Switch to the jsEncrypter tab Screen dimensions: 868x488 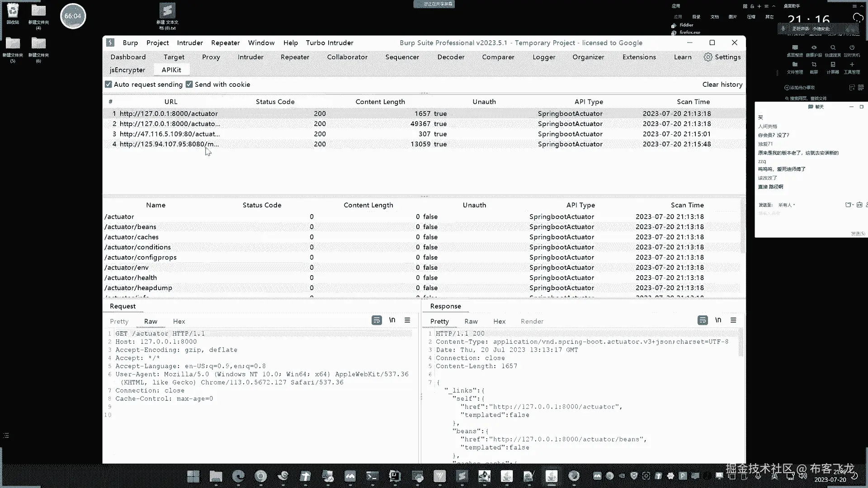coord(127,70)
